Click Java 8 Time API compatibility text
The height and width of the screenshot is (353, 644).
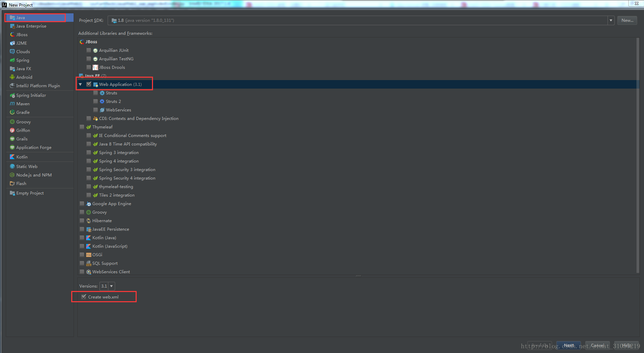point(128,144)
